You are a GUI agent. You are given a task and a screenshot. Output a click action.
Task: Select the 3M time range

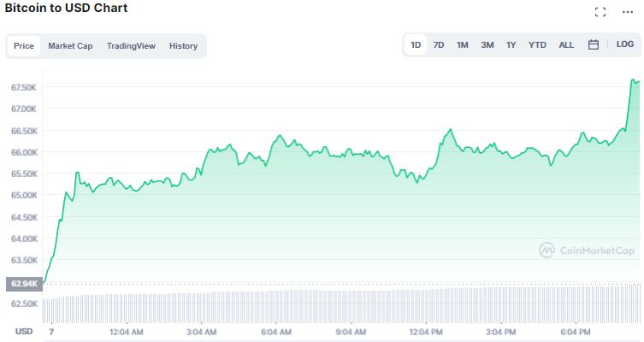coord(487,44)
